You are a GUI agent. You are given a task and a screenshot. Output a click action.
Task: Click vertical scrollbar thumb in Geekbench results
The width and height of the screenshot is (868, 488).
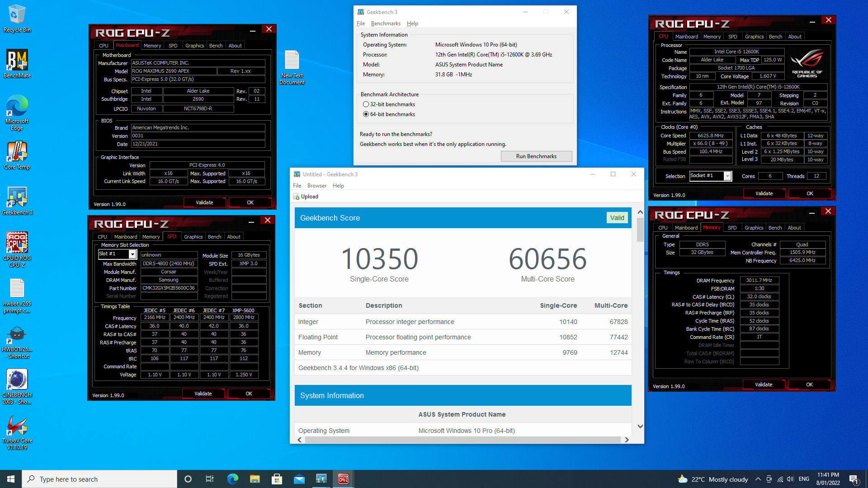pyautogui.click(x=640, y=230)
